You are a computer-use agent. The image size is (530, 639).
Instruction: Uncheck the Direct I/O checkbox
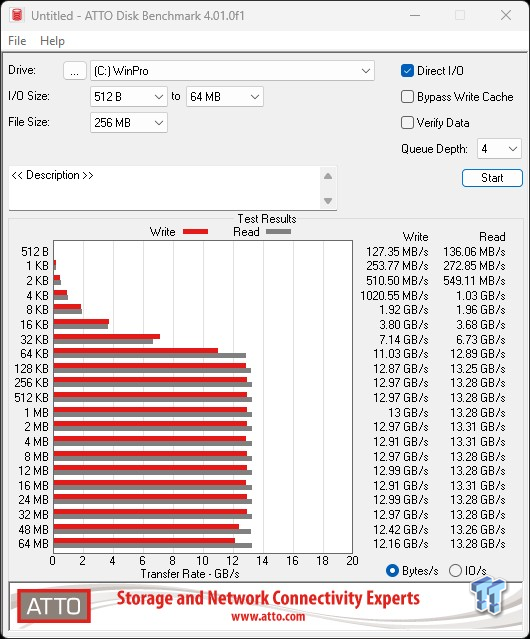(x=407, y=71)
